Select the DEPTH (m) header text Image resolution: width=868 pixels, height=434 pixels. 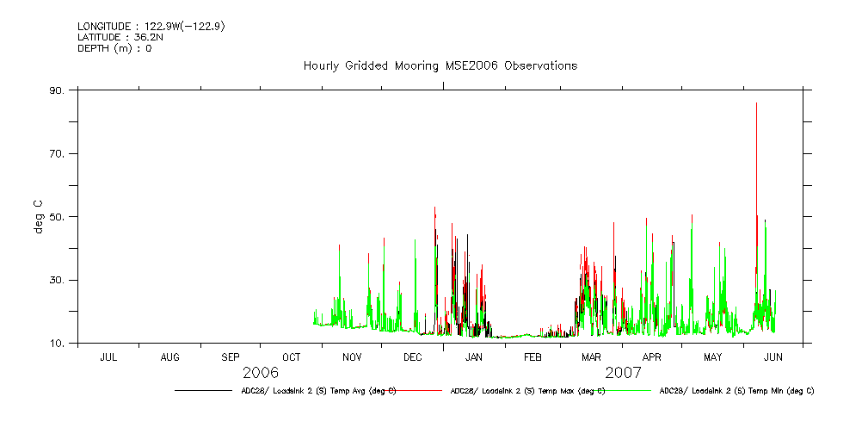tap(114, 49)
